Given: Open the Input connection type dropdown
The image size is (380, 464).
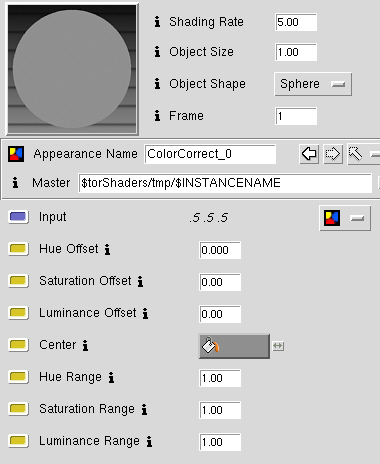Looking at the screenshot, I should pyautogui.click(x=345, y=218).
